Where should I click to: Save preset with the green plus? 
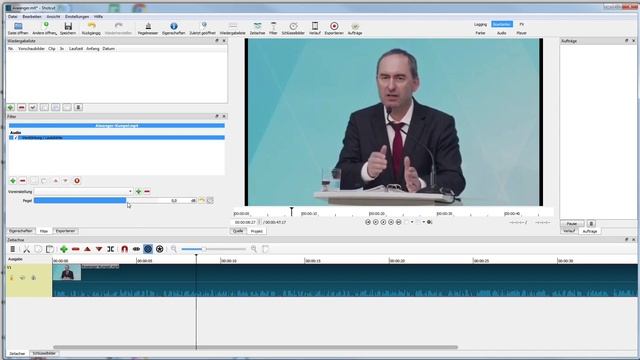tap(138, 191)
